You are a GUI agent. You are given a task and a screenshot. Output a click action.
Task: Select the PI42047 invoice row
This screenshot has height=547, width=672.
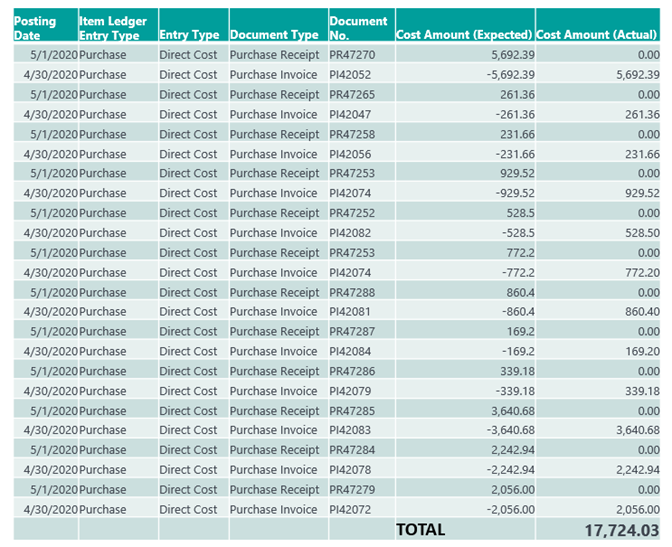337,114
